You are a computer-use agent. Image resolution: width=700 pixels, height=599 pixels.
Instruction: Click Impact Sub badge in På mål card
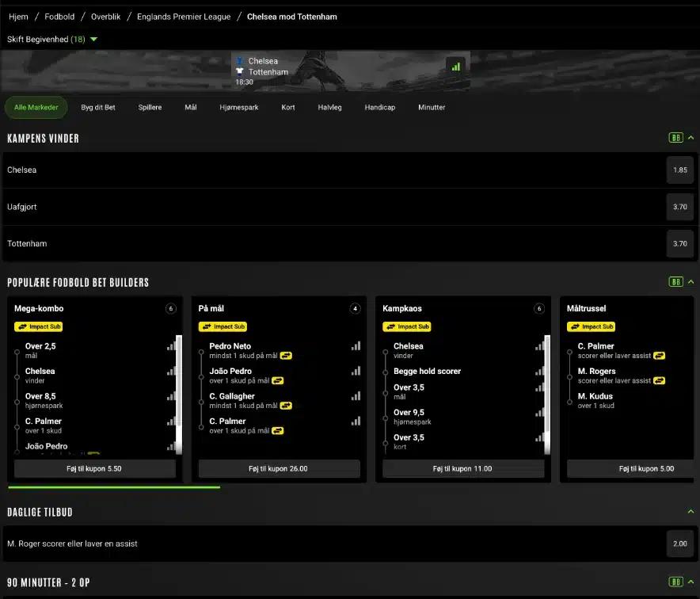(223, 327)
